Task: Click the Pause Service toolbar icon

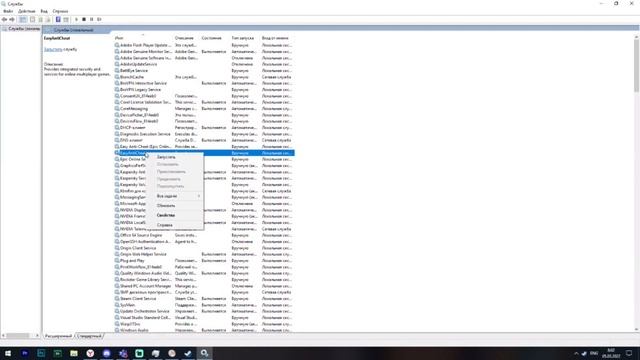Action: click(91, 19)
